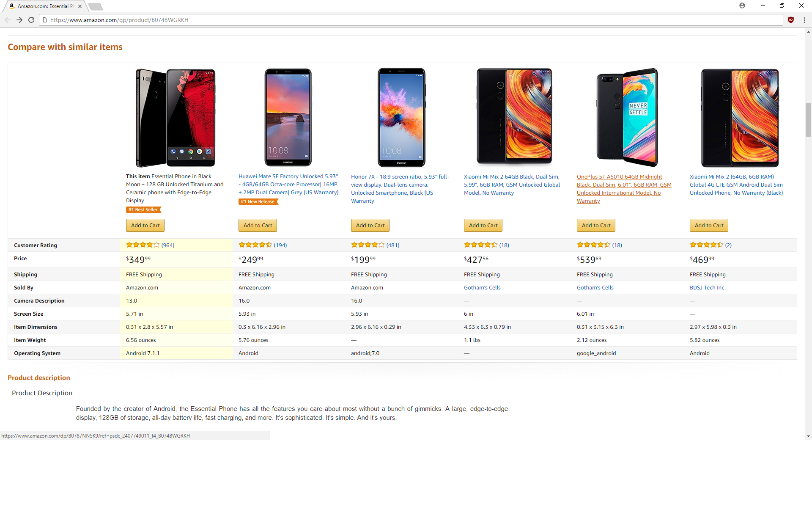Click the Chrome profile icon
812x518 pixels.
(742, 6)
